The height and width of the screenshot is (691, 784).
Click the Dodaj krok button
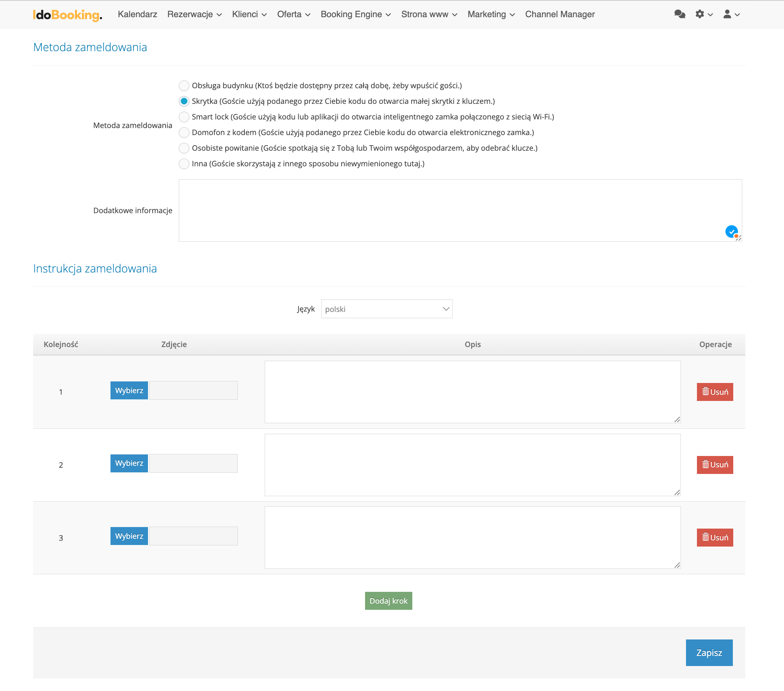[x=388, y=601]
